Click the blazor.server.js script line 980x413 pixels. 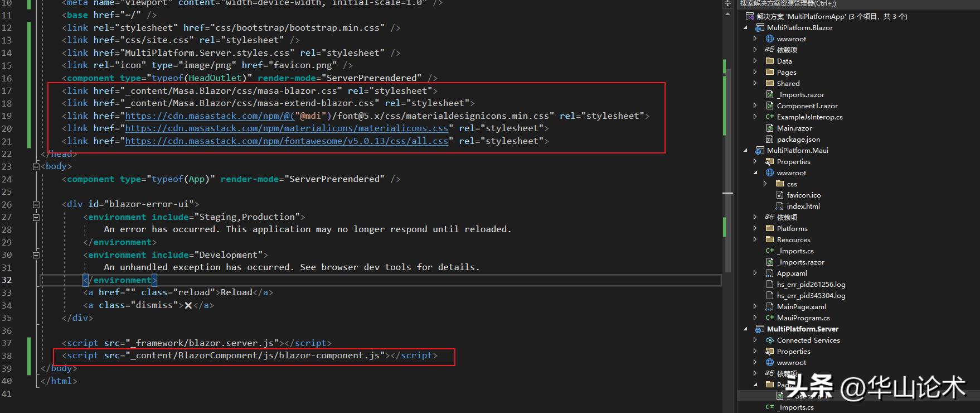click(197, 343)
